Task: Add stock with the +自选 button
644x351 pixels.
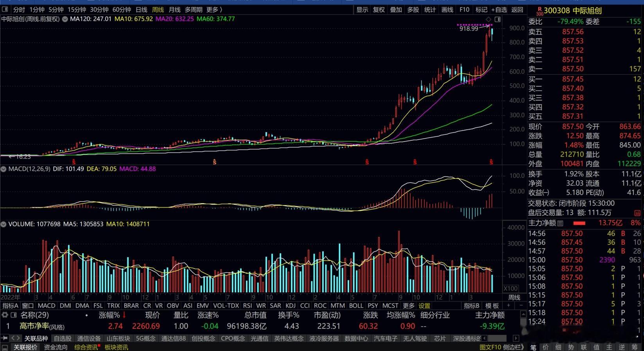Action: tap(499, 10)
